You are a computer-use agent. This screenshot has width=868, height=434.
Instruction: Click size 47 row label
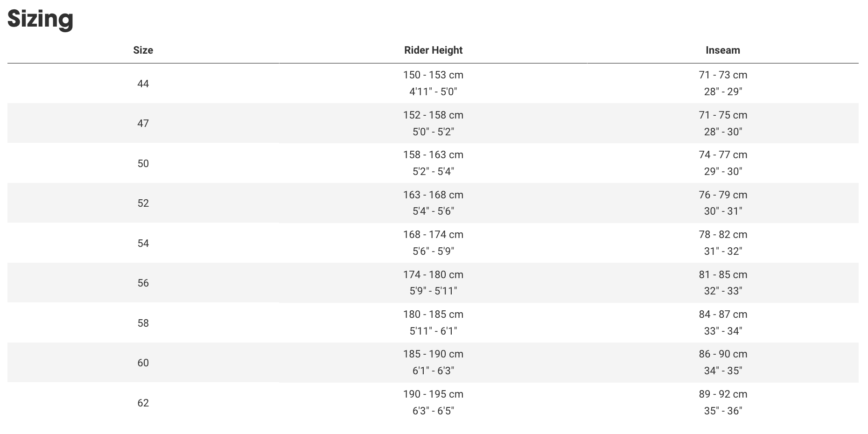[143, 123]
